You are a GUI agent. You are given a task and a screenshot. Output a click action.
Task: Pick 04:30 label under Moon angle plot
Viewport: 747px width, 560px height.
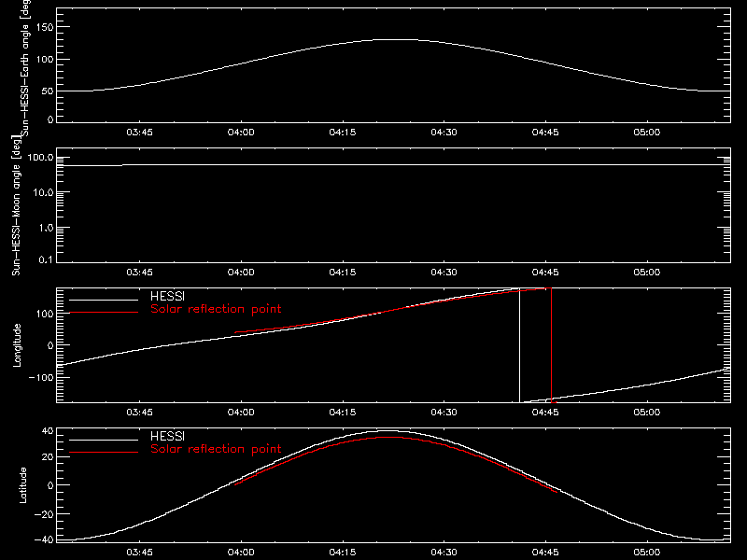[444, 272]
